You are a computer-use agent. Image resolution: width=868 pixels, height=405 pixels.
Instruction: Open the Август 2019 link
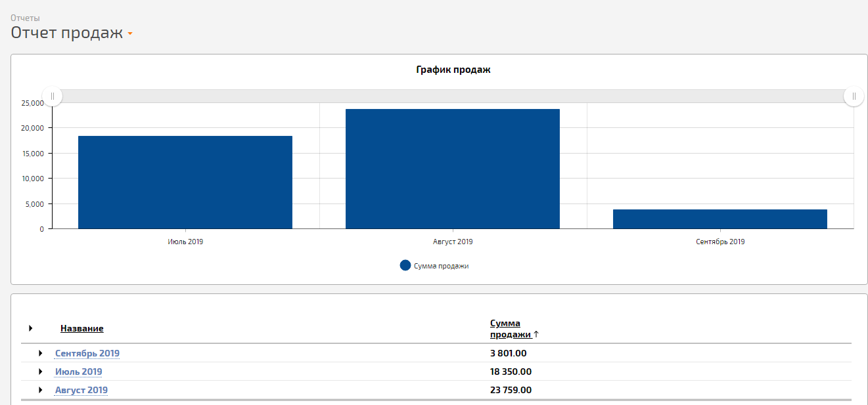point(81,391)
